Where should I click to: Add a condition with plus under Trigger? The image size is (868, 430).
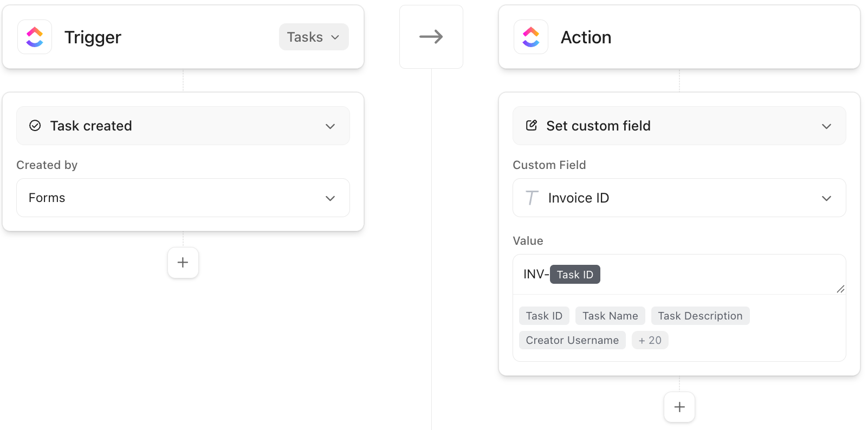183,263
